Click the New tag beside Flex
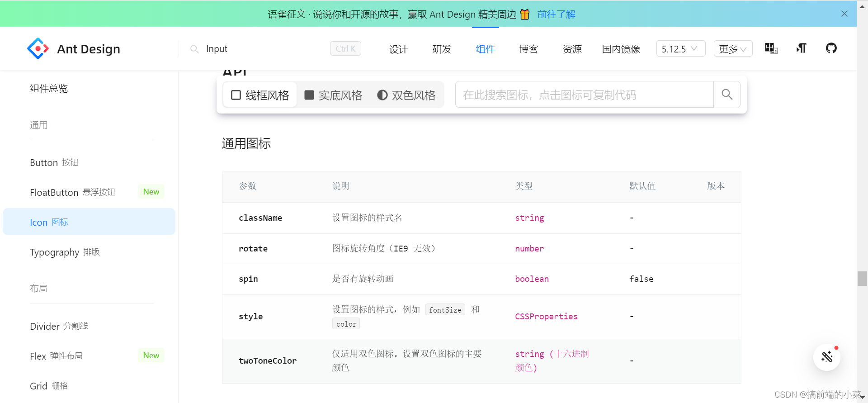The image size is (868, 403). point(151,356)
